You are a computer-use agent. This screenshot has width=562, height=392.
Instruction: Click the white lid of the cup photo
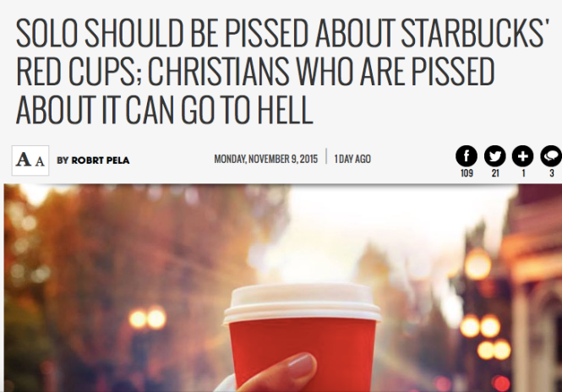coord(302,302)
